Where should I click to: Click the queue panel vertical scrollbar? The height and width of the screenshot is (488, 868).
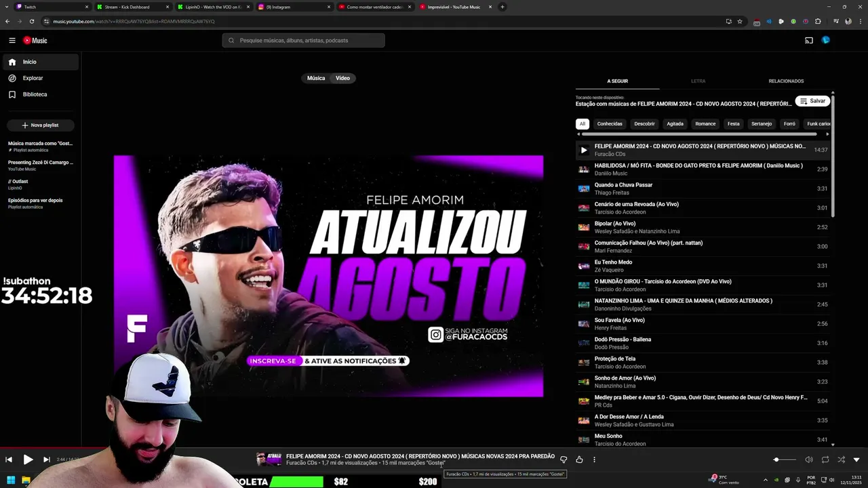(833, 156)
